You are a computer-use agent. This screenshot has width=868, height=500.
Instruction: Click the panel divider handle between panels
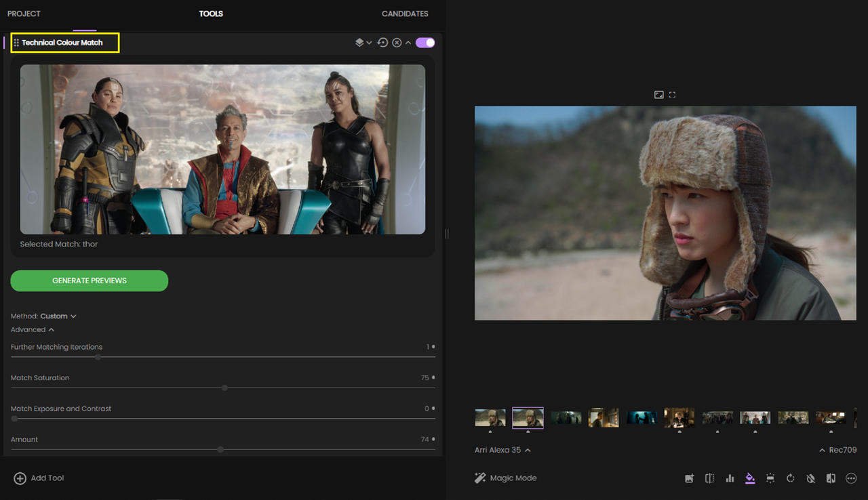tap(447, 234)
